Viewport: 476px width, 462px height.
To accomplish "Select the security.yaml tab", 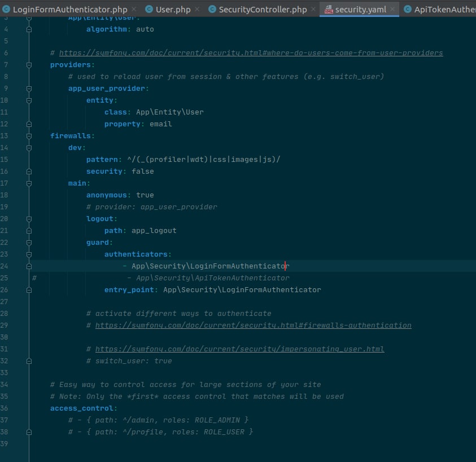I will (x=360, y=10).
